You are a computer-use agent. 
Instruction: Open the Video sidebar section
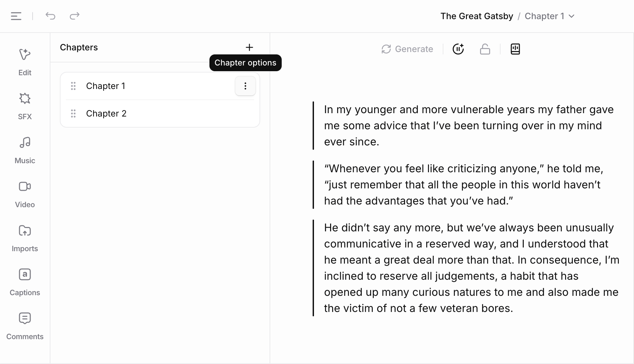tap(25, 193)
